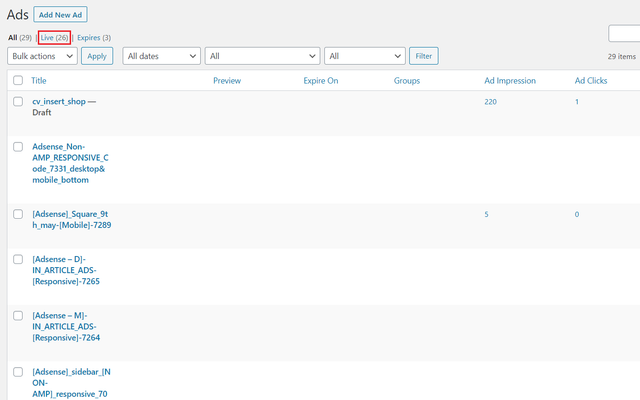Image resolution: width=640 pixels, height=400 pixels.
Task: Open the [Adsense]_Square_9th_may-[Mobile]-7289 ad
Action: (x=72, y=220)
